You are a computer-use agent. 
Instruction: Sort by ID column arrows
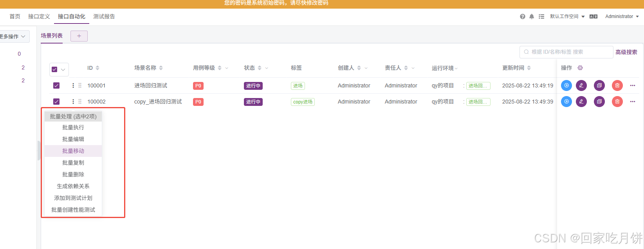tap(97, 68)
